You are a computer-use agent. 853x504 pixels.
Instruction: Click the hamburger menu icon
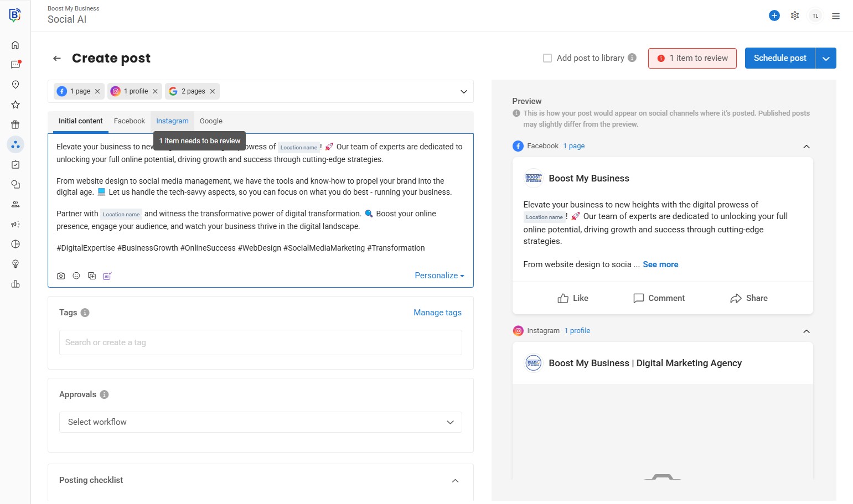click(836, 16)
